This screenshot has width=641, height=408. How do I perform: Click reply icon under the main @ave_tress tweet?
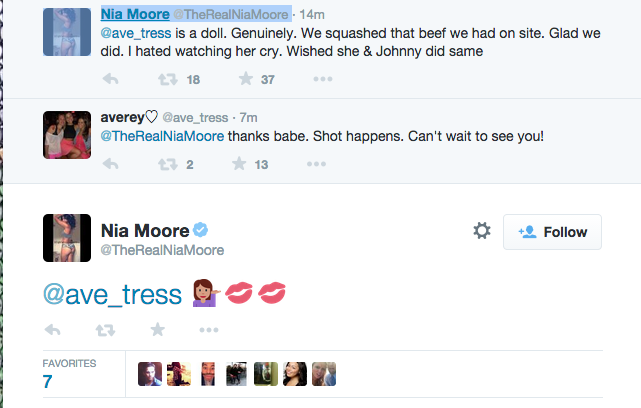(52, 330)
